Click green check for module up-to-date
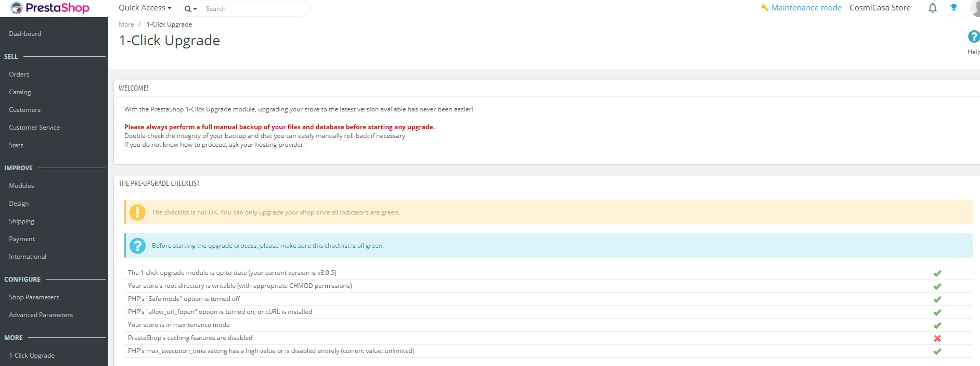980x366 pixels. [937, 273]
